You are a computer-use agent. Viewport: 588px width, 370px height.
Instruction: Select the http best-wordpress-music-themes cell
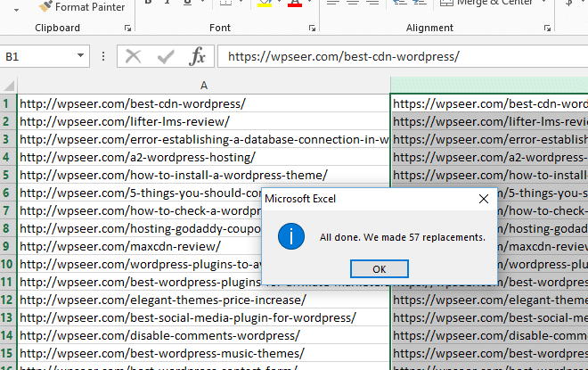point(204,353)
